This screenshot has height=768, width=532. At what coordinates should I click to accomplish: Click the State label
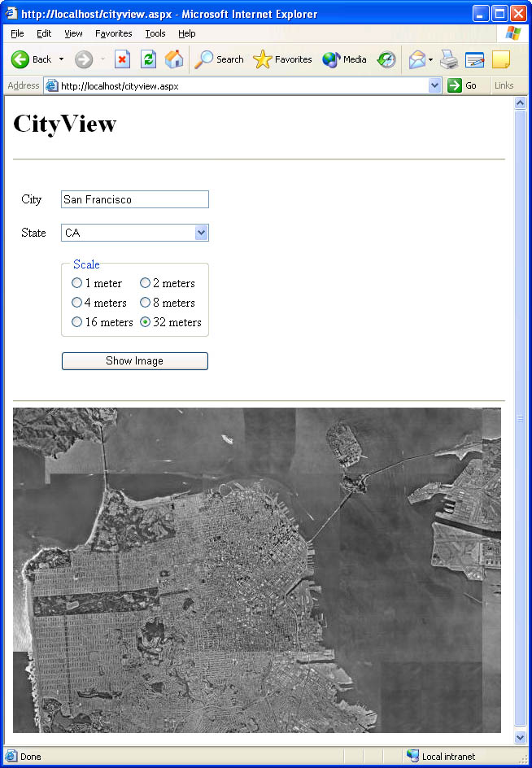click(x=33, y=233)
